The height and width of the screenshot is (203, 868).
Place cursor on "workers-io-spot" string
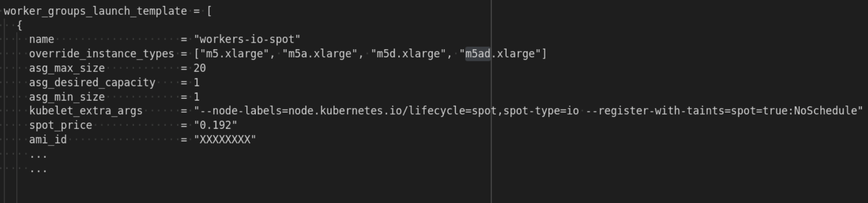pyautogui.click(x=247, y=39)
